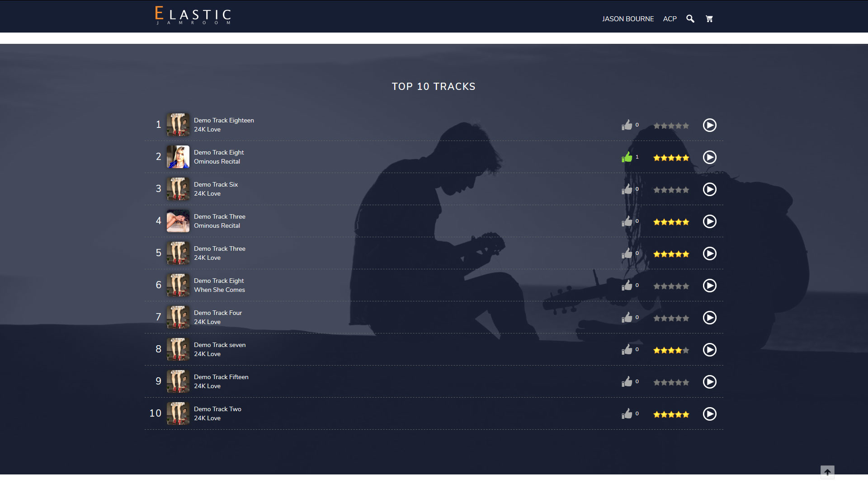Click the search magnifier icon in header
This screenshot has height=488, width=868.
(x=690, y=19)
